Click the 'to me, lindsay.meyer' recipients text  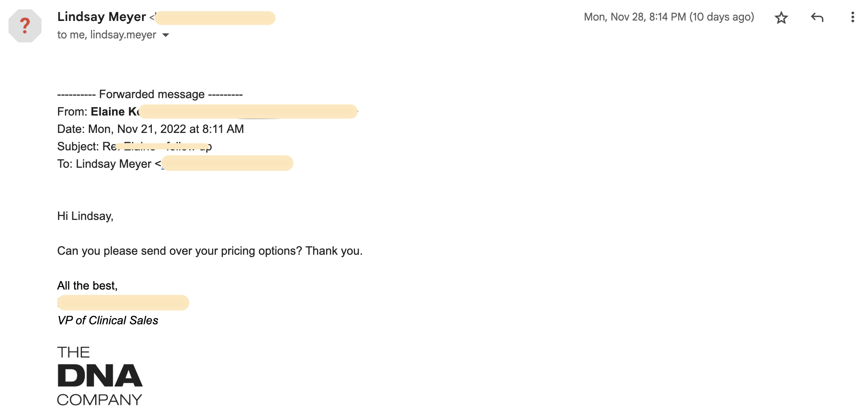point(107,35)
